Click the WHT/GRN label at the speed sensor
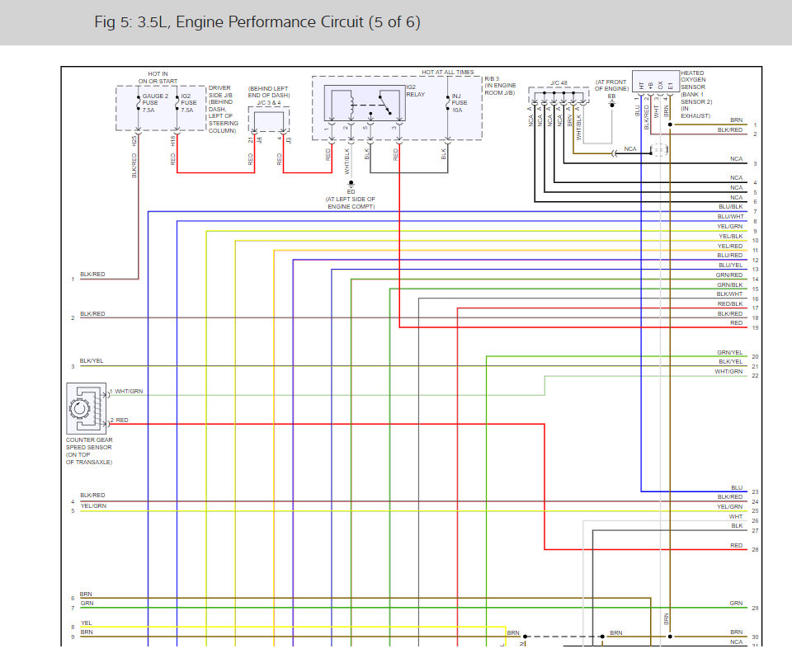The width and height of the screenshot is (792, 672). pos(128,391)
